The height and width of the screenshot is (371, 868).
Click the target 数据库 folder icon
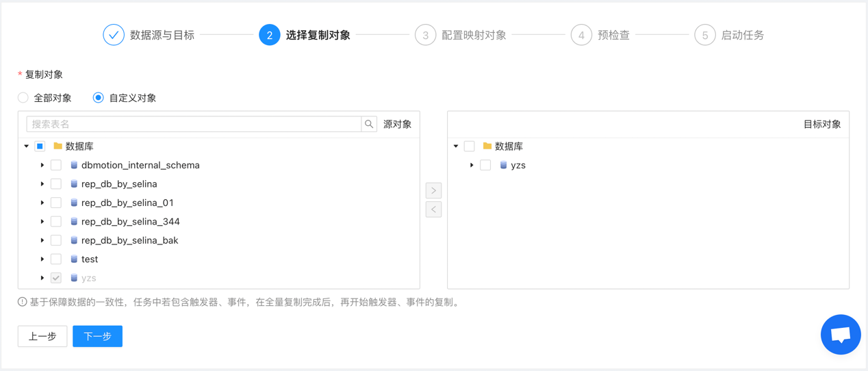pos(487,146)
